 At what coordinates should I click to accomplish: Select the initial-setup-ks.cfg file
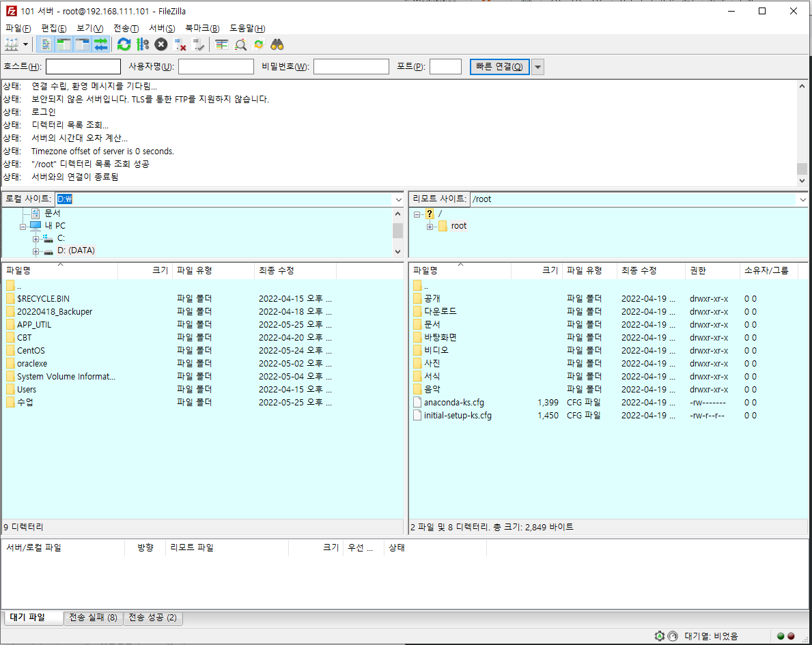(x=458, y=415)
